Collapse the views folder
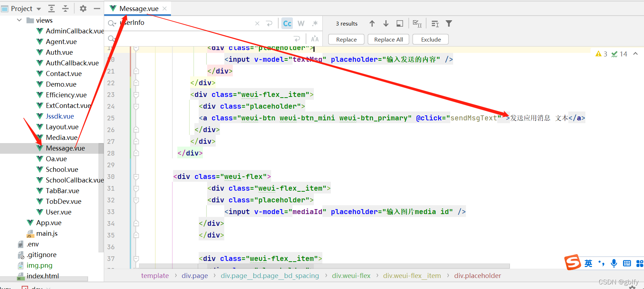644x289 pixels. point(19,20)
